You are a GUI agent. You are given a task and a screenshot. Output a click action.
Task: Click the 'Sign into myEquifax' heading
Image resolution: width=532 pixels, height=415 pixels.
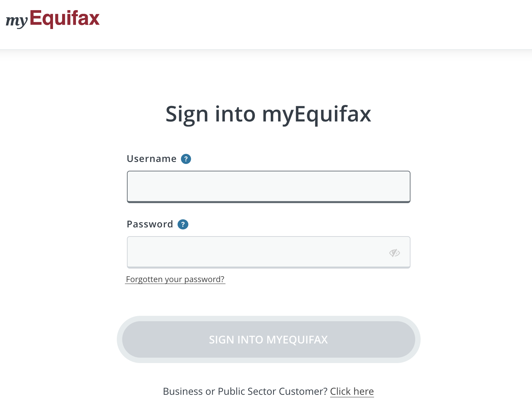click(268, 114)
